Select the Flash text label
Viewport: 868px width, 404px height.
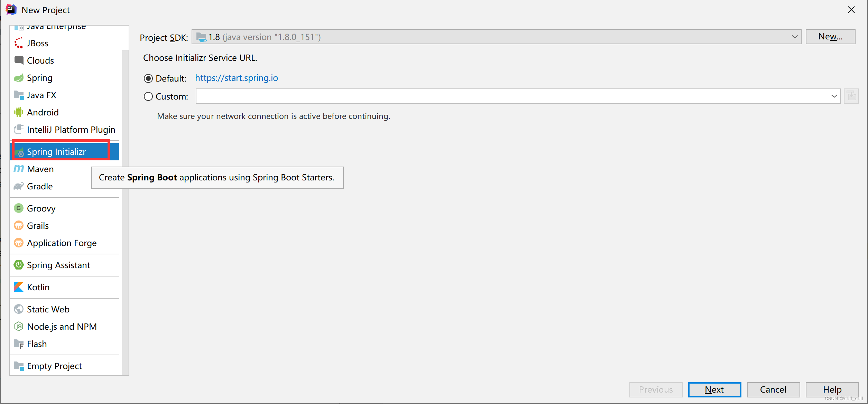tap(37, 344)
